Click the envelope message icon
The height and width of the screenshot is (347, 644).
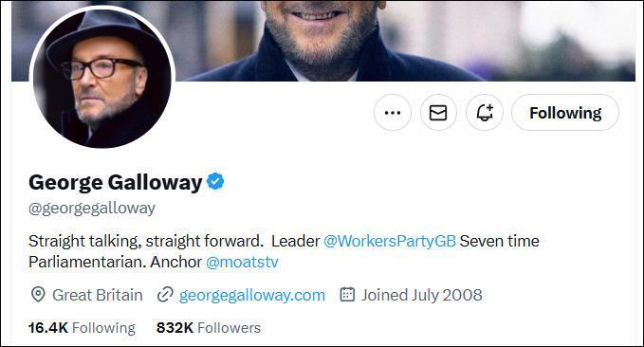coord(438,113)
